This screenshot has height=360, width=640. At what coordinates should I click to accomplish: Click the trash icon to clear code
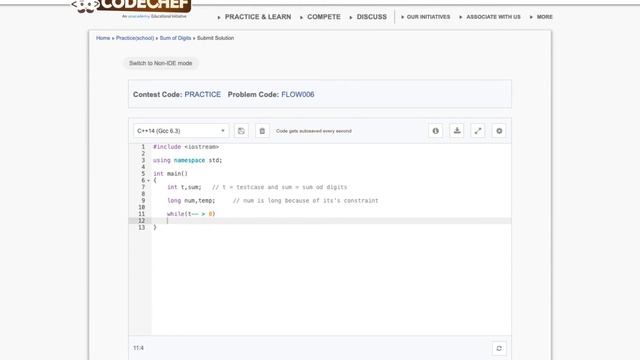tap(262, 131)
